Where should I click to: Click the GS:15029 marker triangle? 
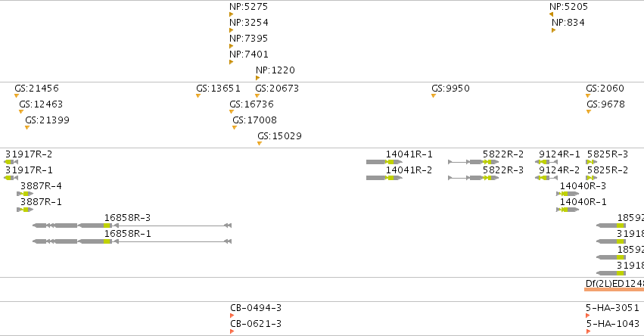click(x=259, y=143)
